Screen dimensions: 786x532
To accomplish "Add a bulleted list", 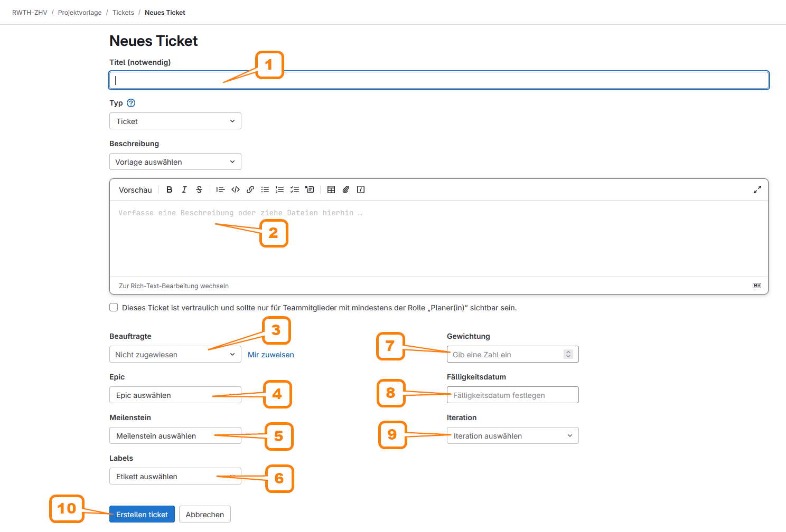I will pos(265,189).
